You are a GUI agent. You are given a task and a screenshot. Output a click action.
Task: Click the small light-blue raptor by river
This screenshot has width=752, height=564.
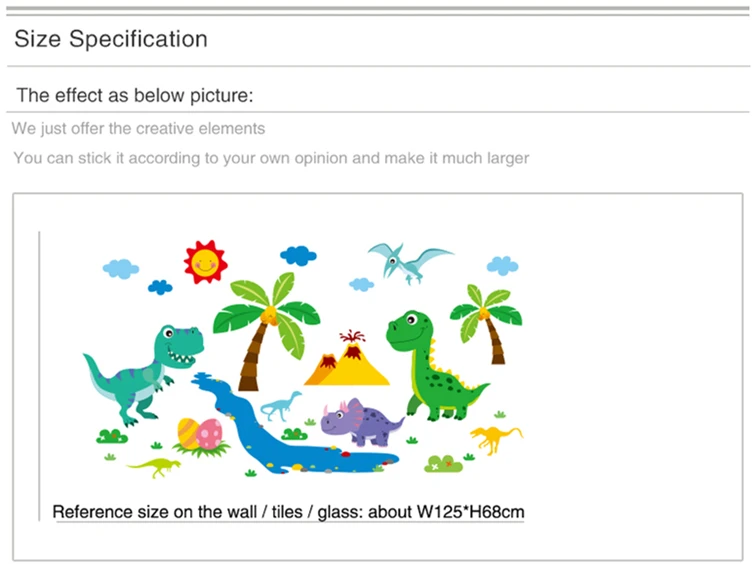[x=281, y=406]
